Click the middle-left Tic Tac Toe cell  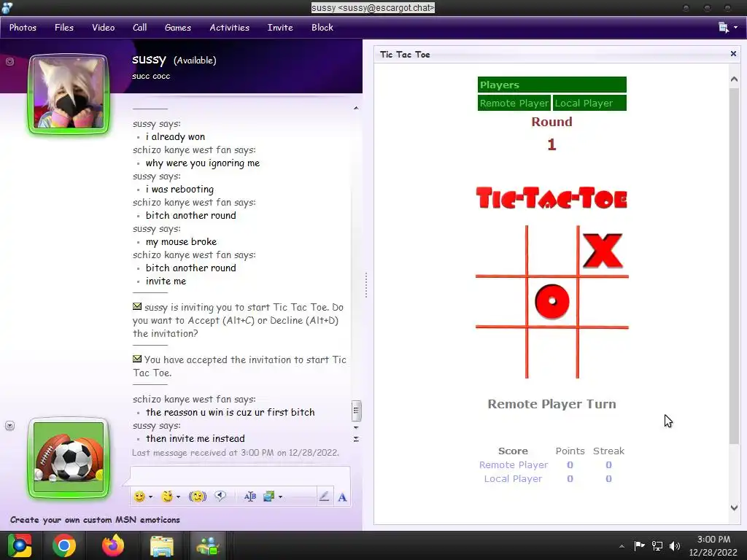click(500, 301)
